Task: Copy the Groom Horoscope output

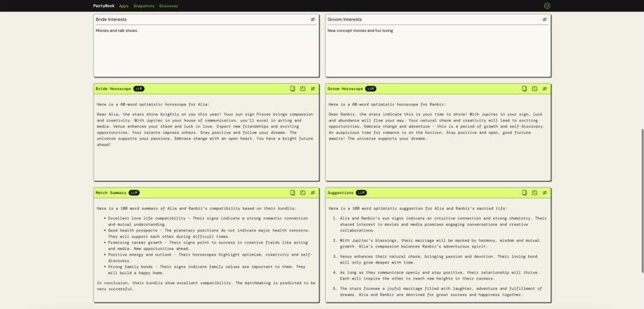Action: (x=524, y=89)
